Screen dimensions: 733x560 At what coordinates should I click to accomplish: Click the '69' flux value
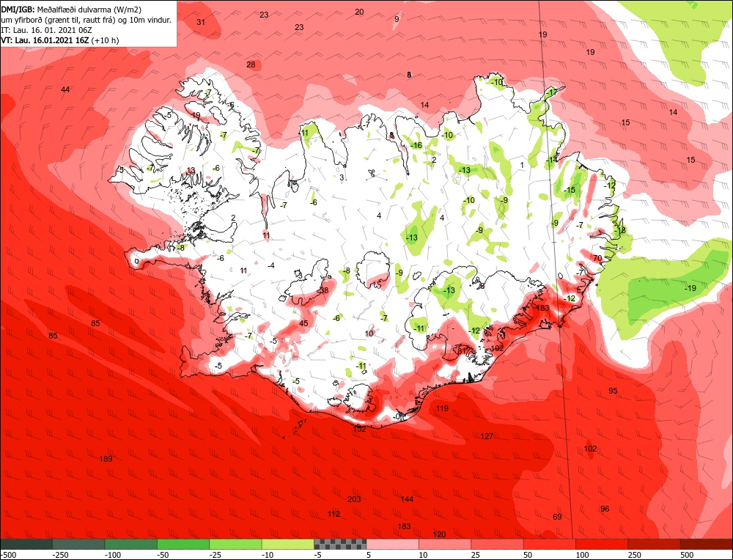[x=557, y=517]
